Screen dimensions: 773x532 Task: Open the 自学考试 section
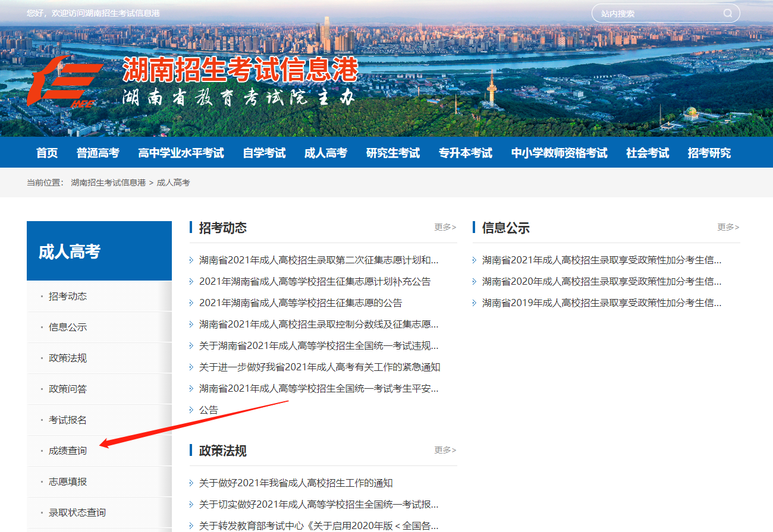click(x=264, y=152)
